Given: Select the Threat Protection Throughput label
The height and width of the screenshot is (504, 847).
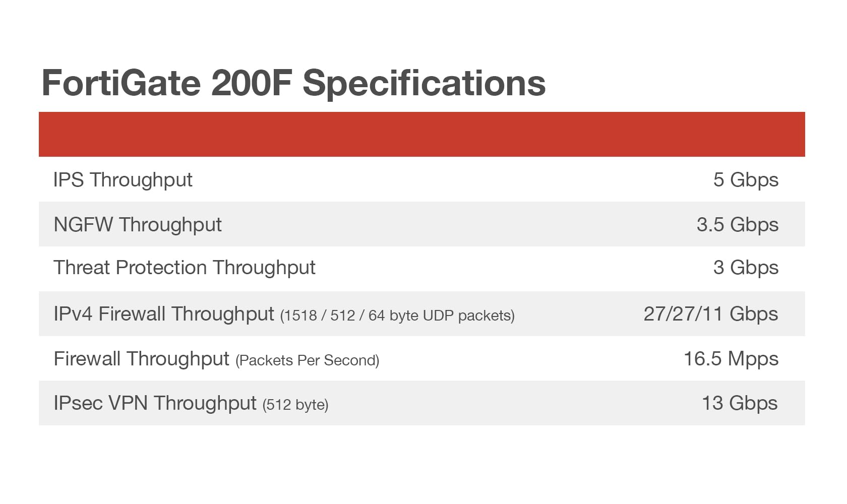Looking at the screenshot, I should [184, 268].
